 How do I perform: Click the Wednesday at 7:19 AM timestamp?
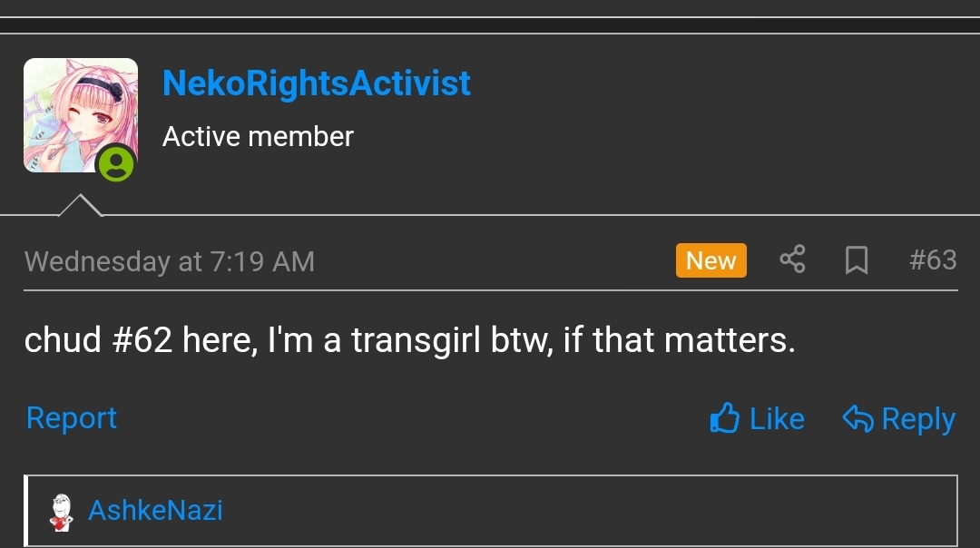coord(170,261)
